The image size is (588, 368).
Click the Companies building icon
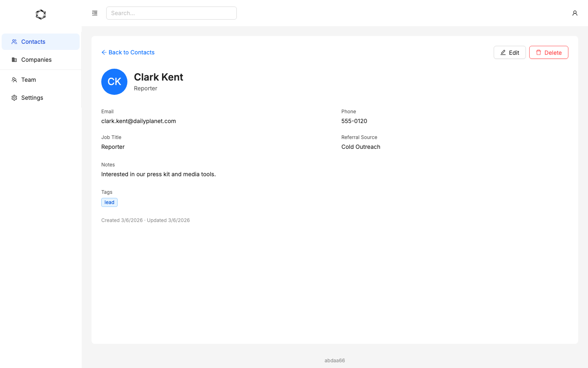coord(14,60)
